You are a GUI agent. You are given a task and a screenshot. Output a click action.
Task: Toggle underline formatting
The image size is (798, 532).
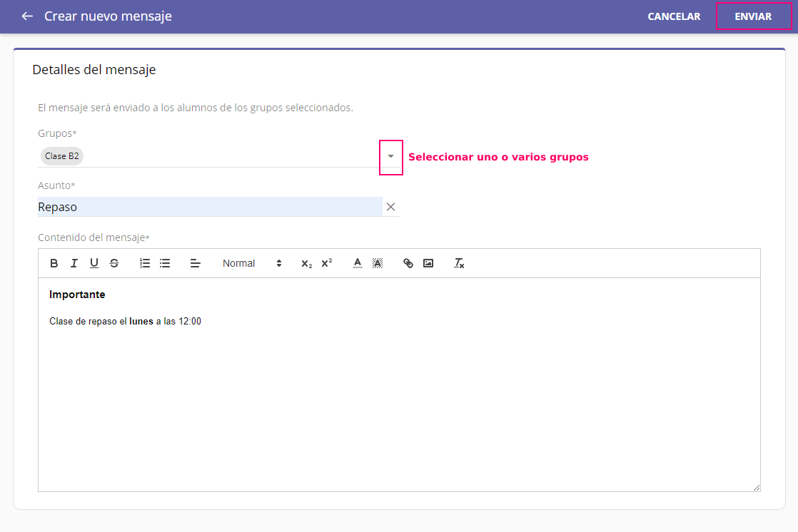pyautogui.click(x=94, y=263)
